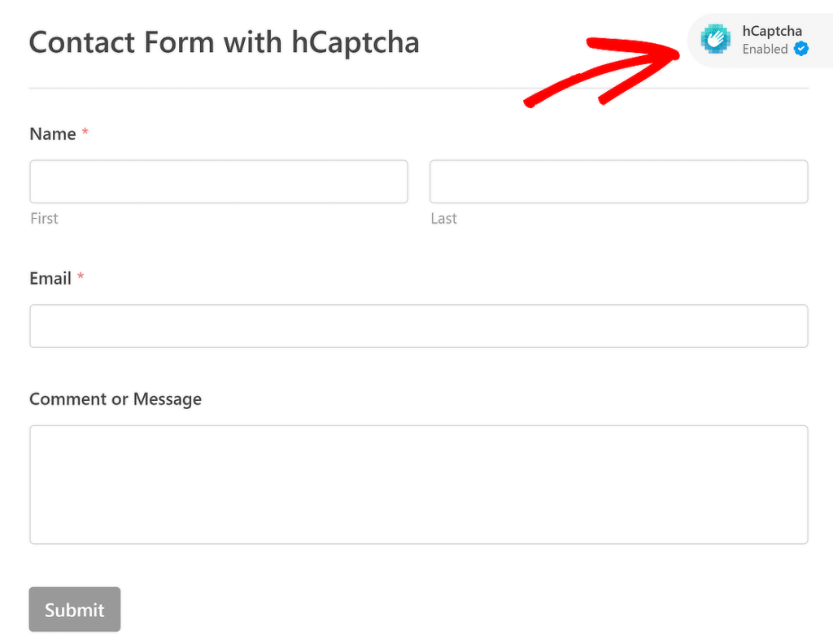
Task: Click the hCaptcha link text
Action: coord(771,31)
